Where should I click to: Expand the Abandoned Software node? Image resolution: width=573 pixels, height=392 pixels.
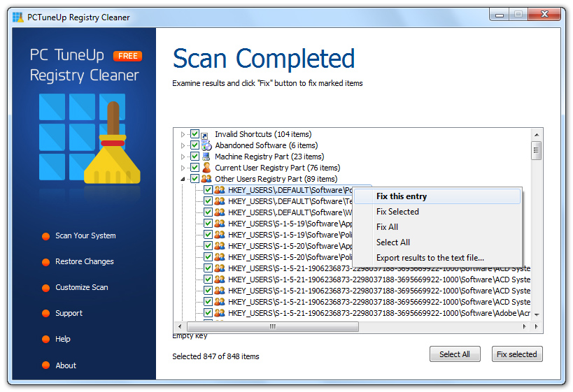(183, 145)
